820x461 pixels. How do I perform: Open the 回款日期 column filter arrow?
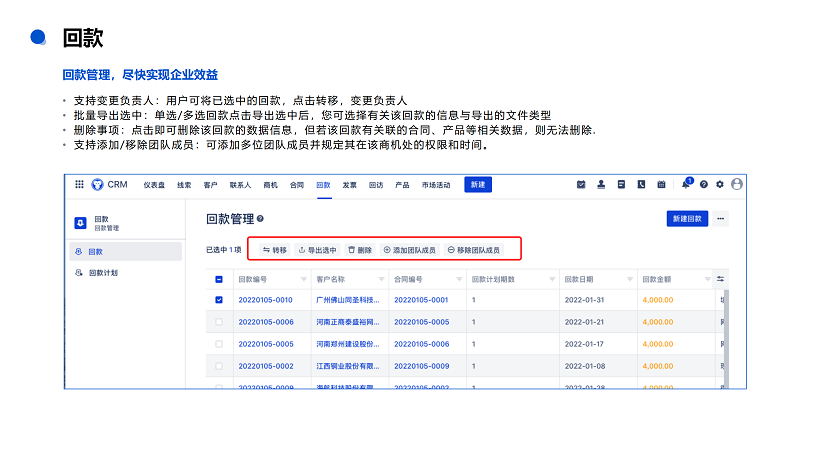pyautogui.click(x=630, y=279)
